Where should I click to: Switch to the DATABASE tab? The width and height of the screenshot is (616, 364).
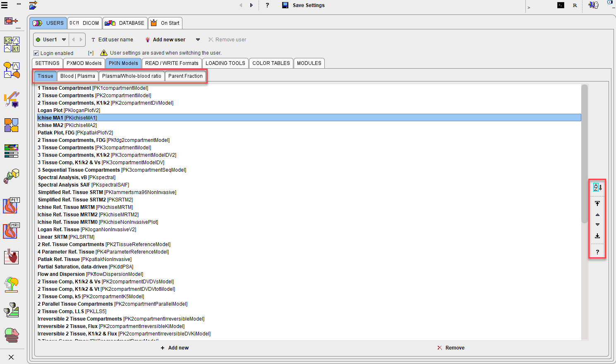pyautogui.click(x=125, y=23)
